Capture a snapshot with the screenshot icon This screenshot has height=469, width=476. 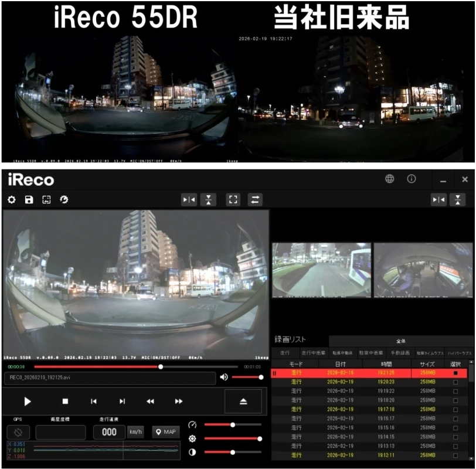[47, 199]
